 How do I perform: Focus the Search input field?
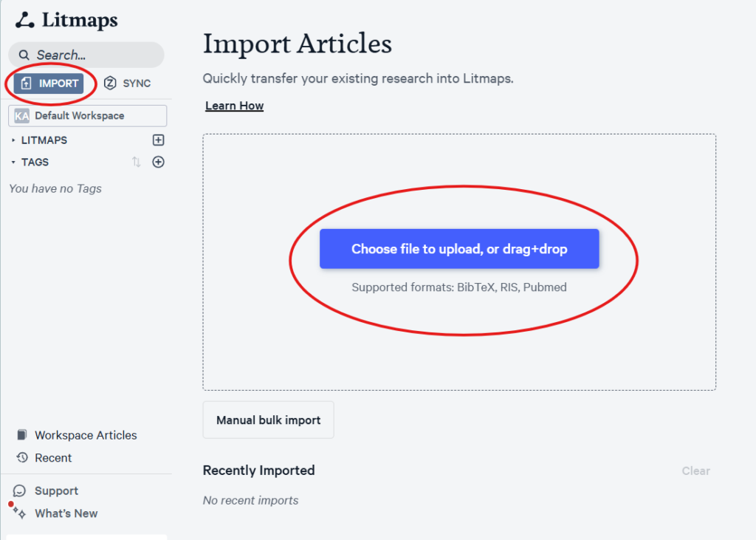point(86,55)
